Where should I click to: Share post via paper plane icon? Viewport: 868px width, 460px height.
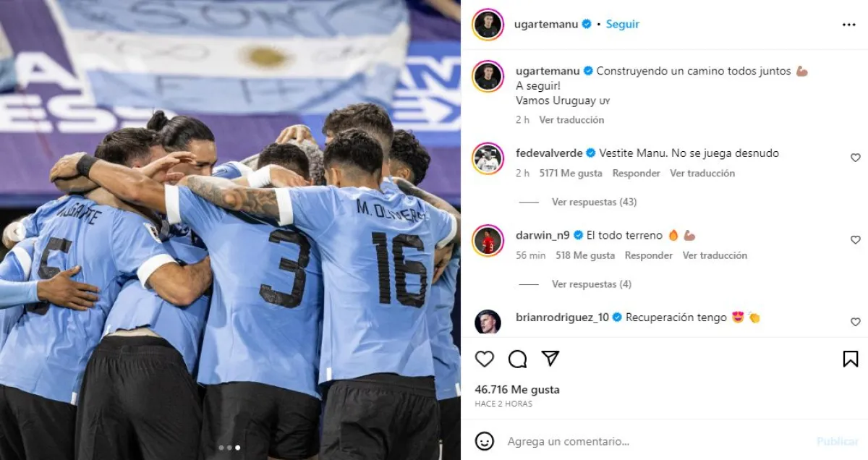click(x=550, y=359)
